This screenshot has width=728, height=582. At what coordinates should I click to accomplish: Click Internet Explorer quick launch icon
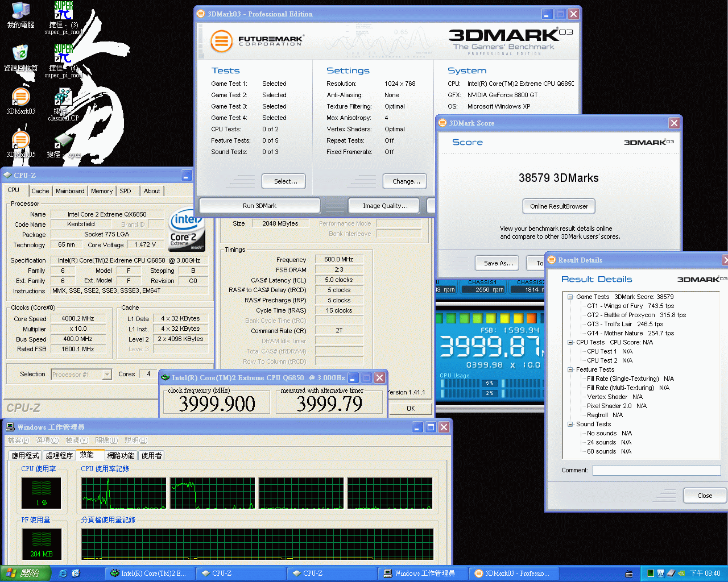point(63,573)
